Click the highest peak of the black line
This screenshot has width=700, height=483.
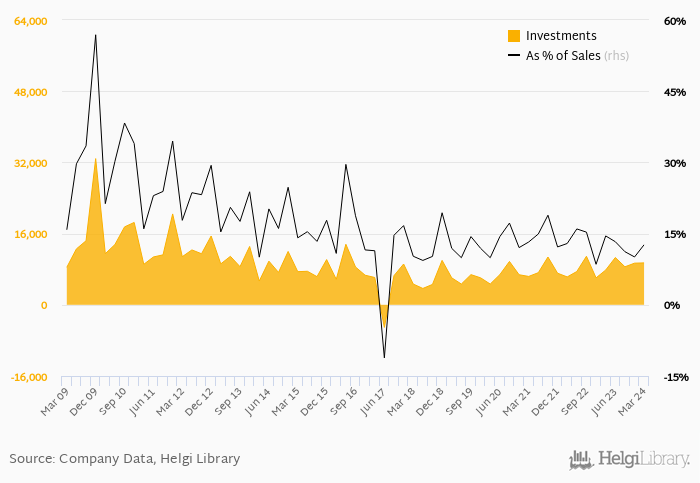95,35
